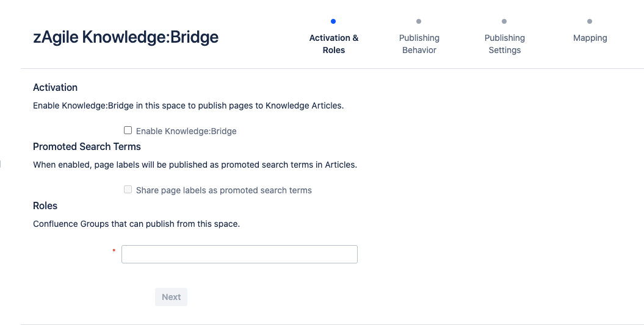This screenshot has width=644, height=325.
Task: Jump to the Mapping step label
Action: click(590, 38)
